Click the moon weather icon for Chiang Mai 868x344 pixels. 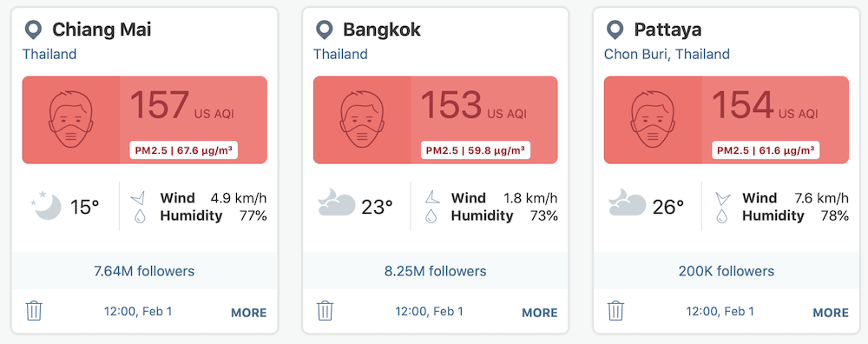coord(47,206)
